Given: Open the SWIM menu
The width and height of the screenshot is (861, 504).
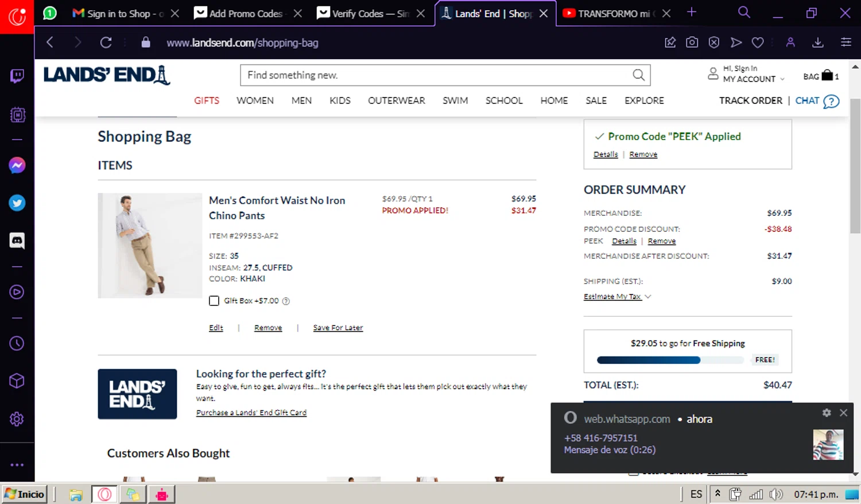Looking at the screenshot, I should coord(455,100).
